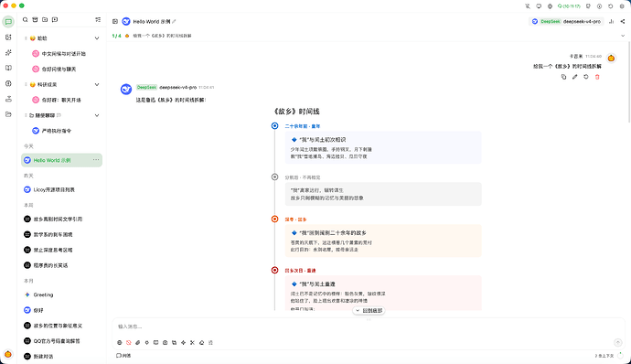Copy the user message

(564, 77)
